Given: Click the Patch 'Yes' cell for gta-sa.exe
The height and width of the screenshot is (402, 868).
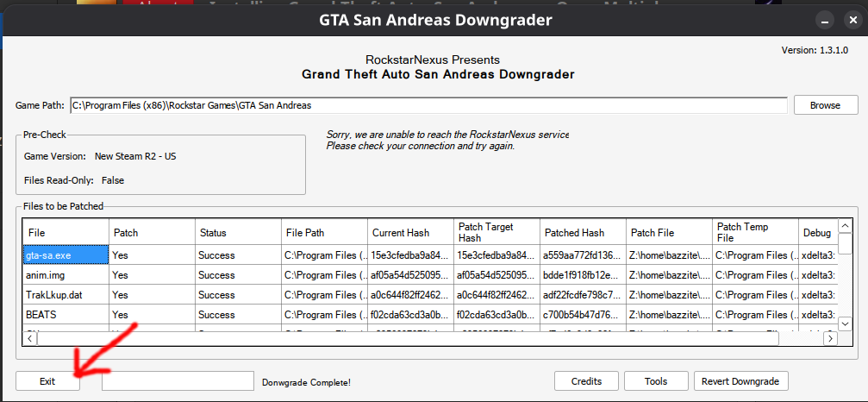Looking at the screenshot, I should tap(153, 255).
